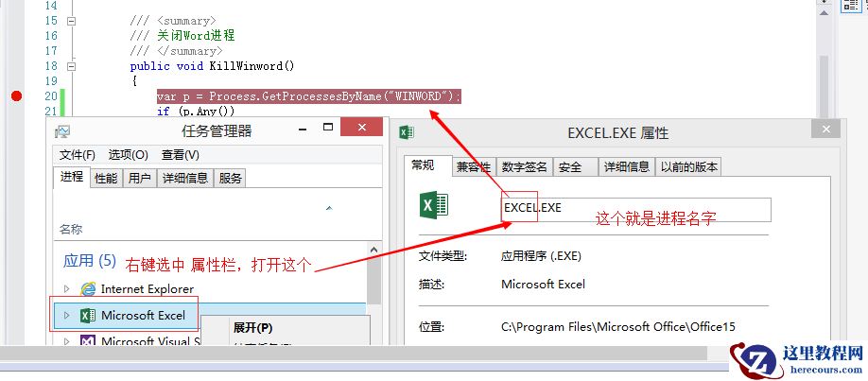Sort processes by the 名称 column
Screen dimensions: 868x381
click(x=71, y=230)
